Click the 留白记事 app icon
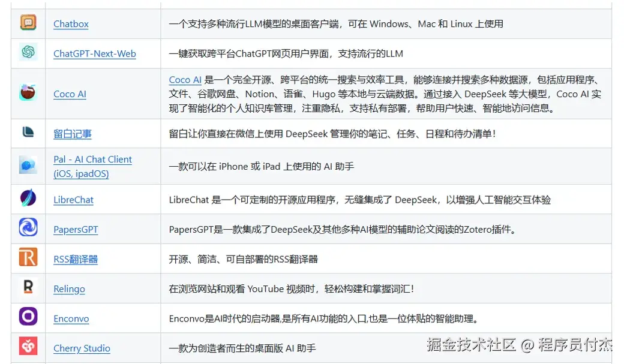Image resolution: width=624 pixels, height=364 pixels. [x=28, y=132]
